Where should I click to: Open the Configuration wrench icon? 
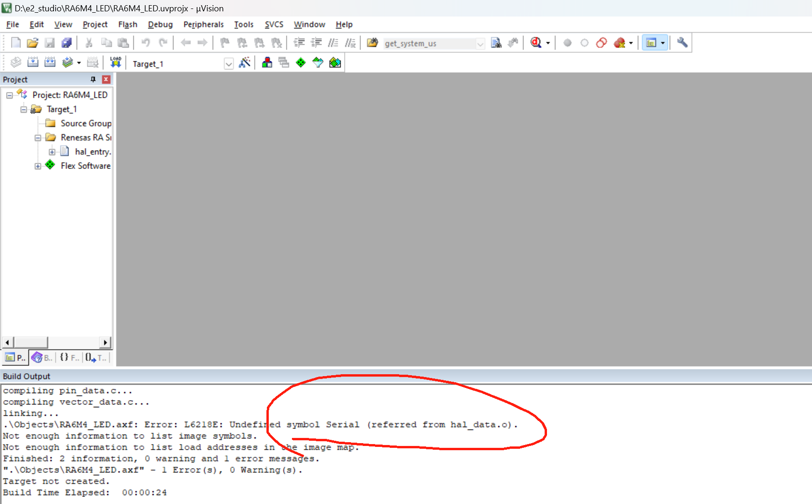pyautogui.click(x=682, y=43)
